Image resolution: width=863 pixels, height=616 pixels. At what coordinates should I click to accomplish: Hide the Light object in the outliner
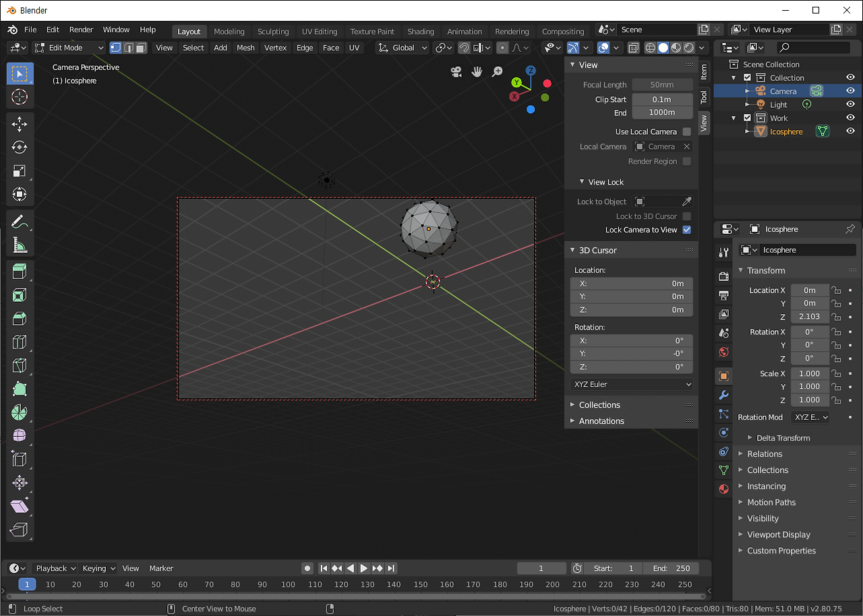pyautogui.click(x=851, y=104)
